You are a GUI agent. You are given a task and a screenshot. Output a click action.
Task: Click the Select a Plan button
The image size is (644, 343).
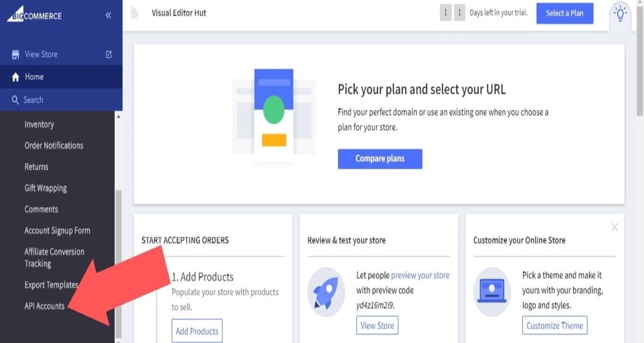(565, 13)
